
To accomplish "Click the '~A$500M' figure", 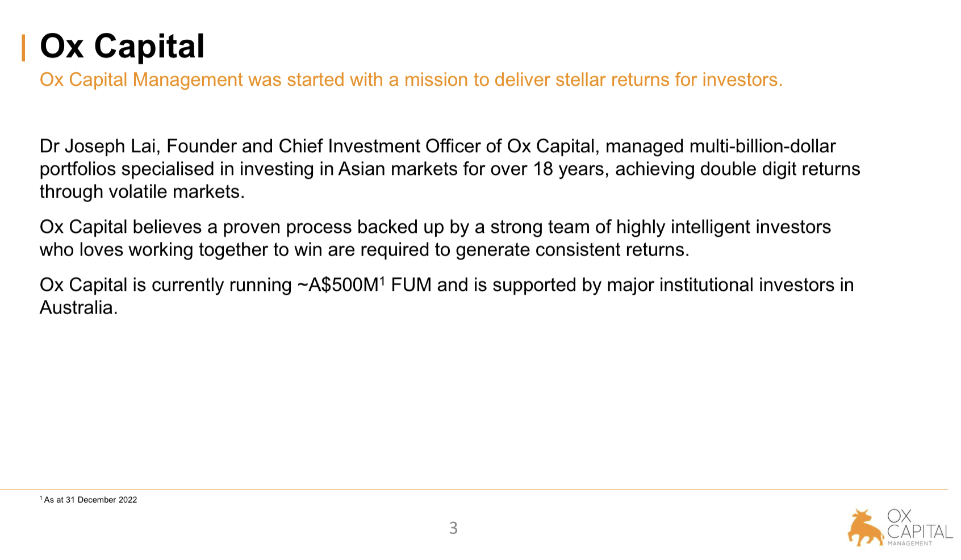I will [x=337, y=285].
